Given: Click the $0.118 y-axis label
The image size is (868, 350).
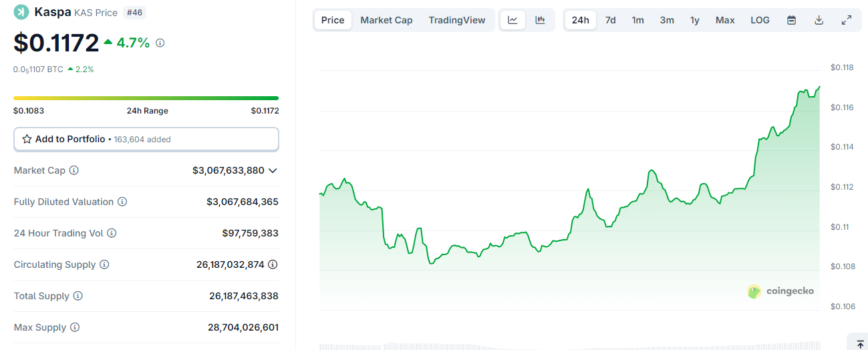Looking at the screenshot, I should click(x=842, y=67).
